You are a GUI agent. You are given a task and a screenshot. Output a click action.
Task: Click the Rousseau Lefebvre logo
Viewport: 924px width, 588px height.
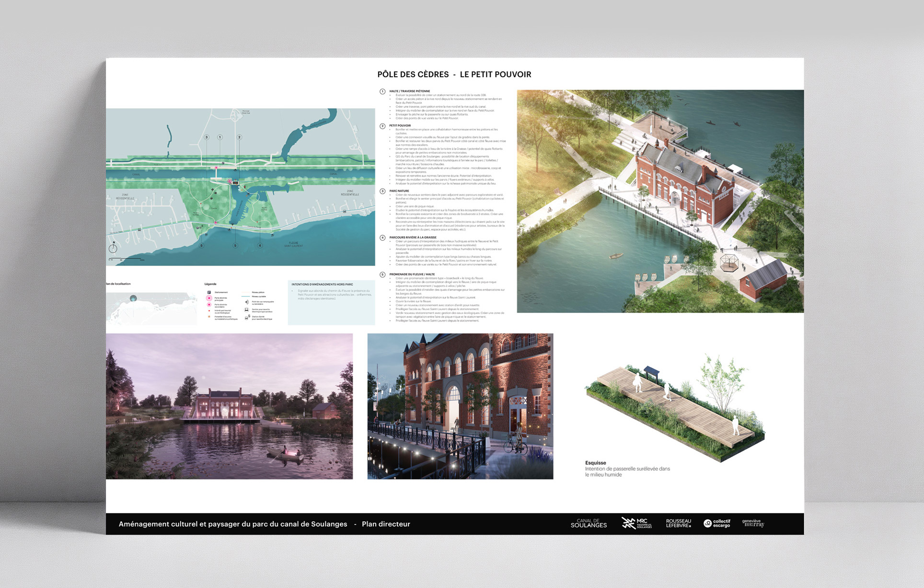click(x=678, y=523)
